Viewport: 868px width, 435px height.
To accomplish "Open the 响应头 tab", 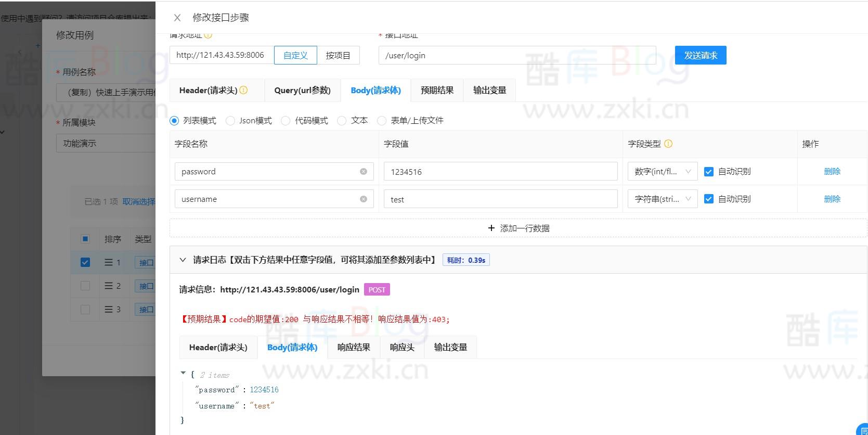I will tap(402, 347).
